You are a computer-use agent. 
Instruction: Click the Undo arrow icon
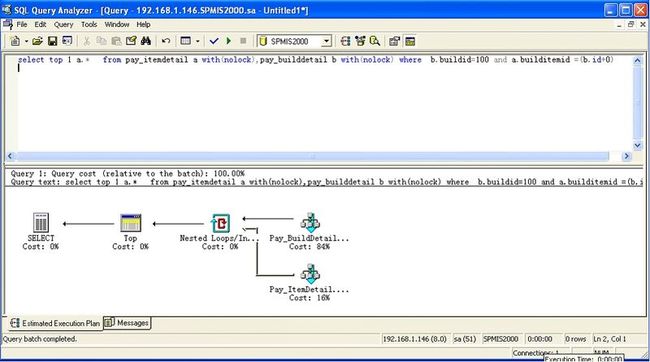(166, 41)
